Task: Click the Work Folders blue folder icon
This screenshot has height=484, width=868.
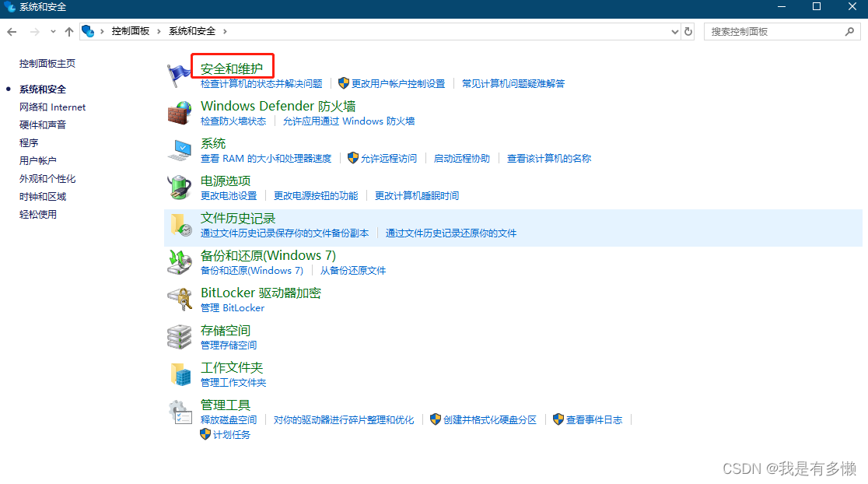Action: click(180, 374)
